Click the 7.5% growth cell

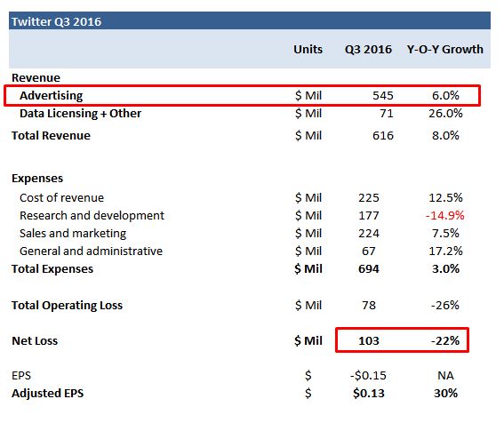[x=445, y=234]
